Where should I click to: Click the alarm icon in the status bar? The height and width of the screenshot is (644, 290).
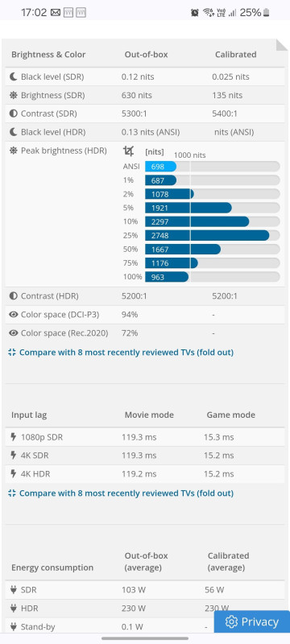click(195, 13)
